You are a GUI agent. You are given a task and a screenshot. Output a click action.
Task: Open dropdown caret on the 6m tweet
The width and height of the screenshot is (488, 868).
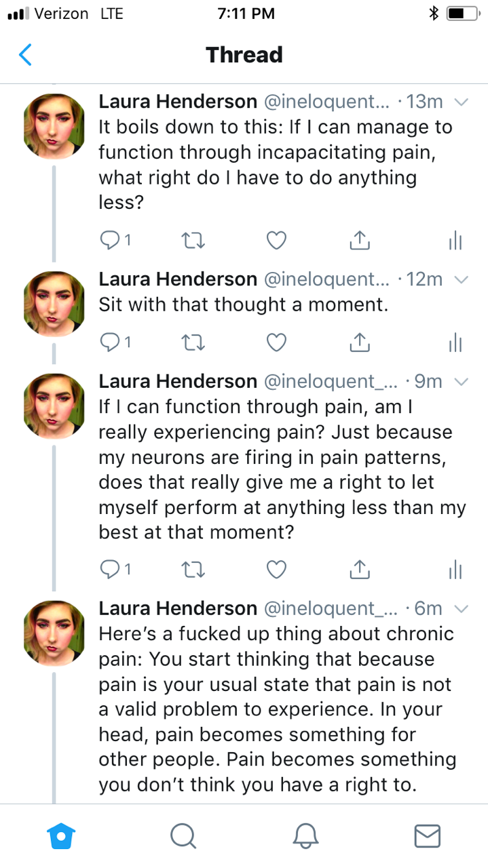click(x=461, y=609)
